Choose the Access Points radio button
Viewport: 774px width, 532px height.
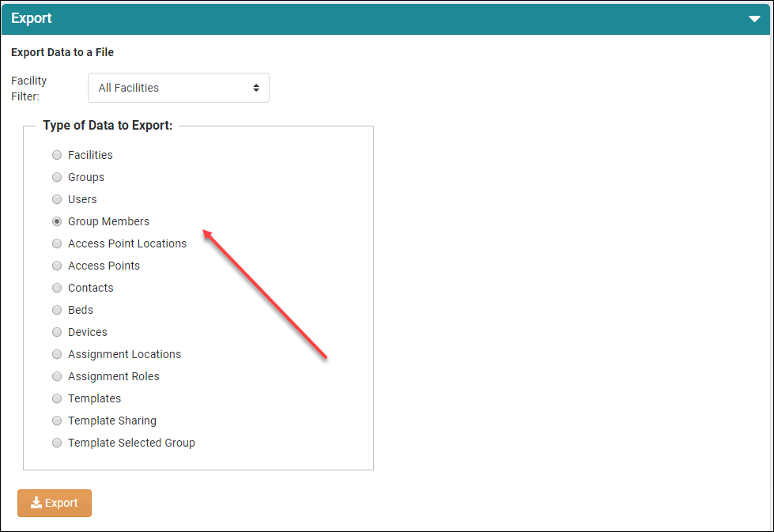[57, 266]
